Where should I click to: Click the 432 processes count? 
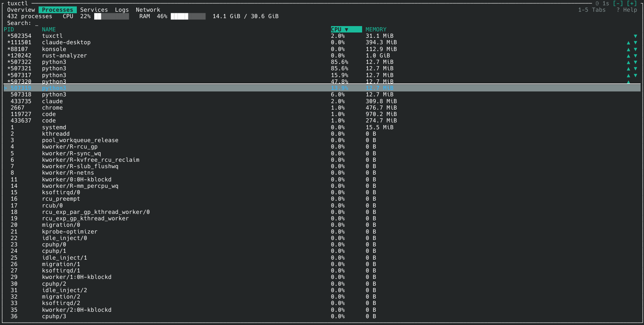coord(30,16)
